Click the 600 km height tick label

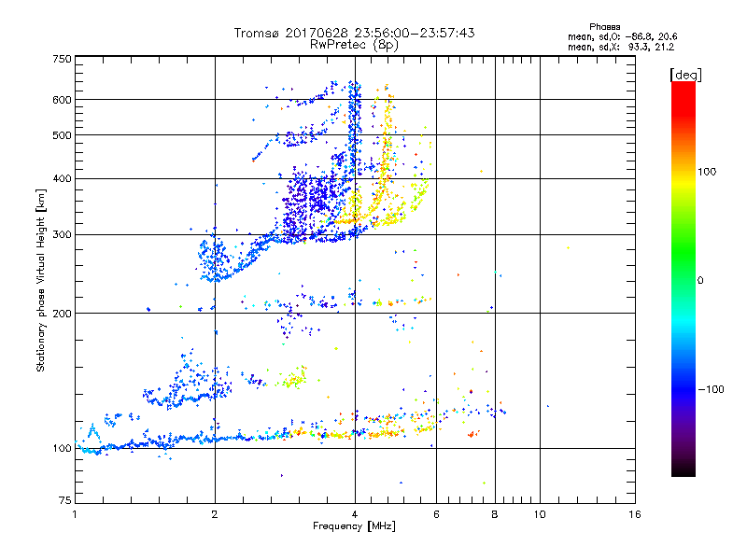coord(62,100)
